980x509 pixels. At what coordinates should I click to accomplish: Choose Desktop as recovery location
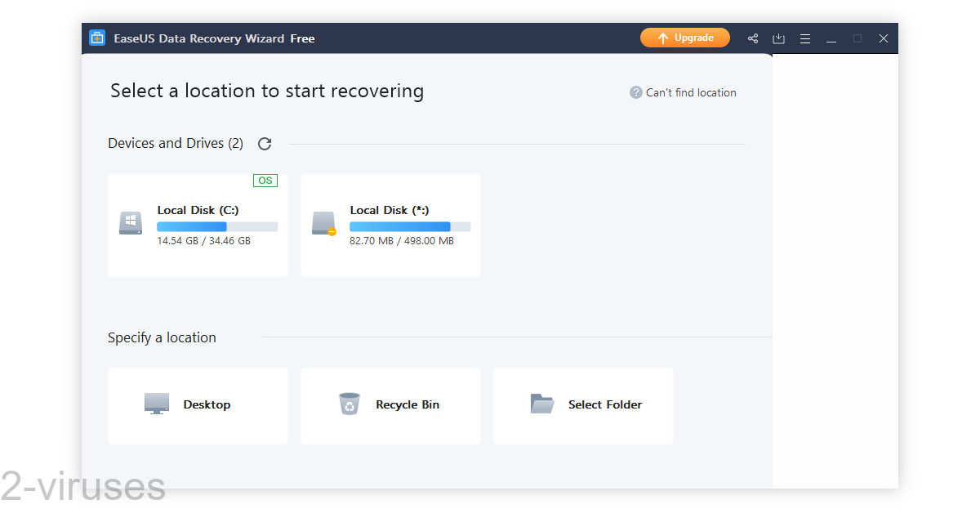pos(198,405)
